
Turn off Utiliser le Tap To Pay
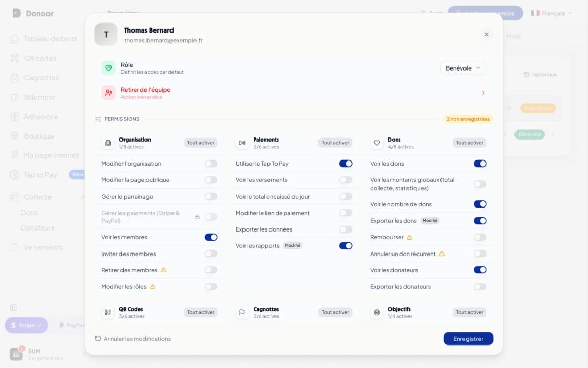(346, 164)
